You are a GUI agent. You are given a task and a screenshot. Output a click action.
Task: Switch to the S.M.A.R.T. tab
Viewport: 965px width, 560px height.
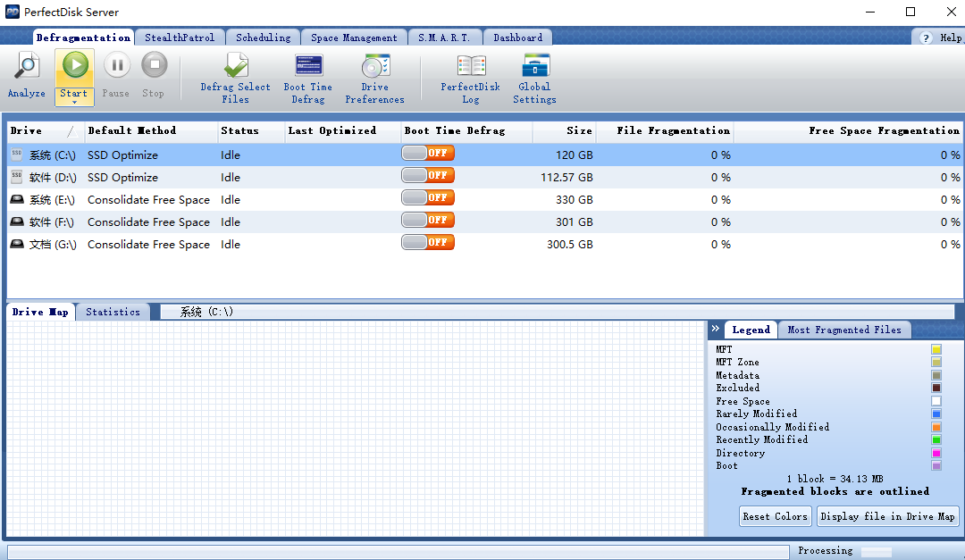click(444, 38)
